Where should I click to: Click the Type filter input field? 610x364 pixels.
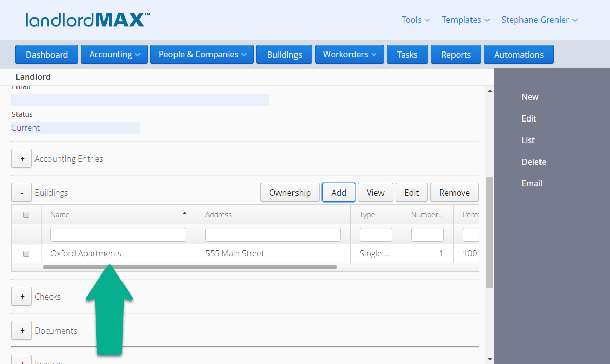376,234
